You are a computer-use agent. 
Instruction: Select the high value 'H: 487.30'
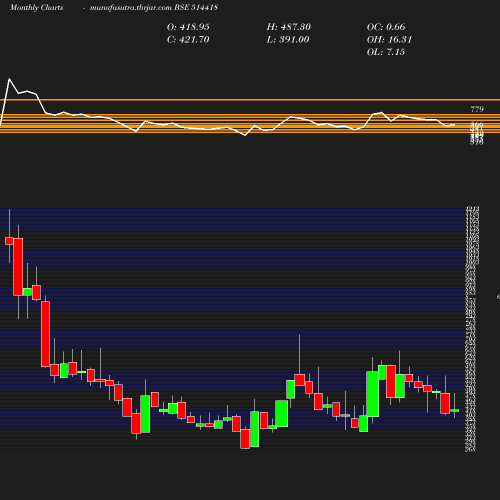coord(288,27)
